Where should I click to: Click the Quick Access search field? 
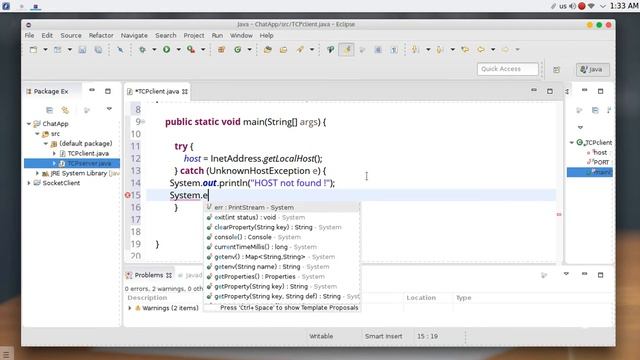click(507, 69)
